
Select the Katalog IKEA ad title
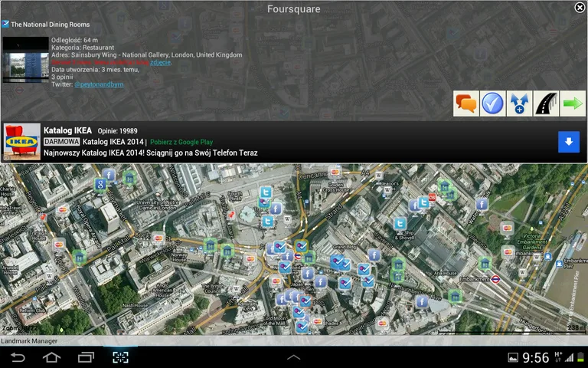point(67,130)
